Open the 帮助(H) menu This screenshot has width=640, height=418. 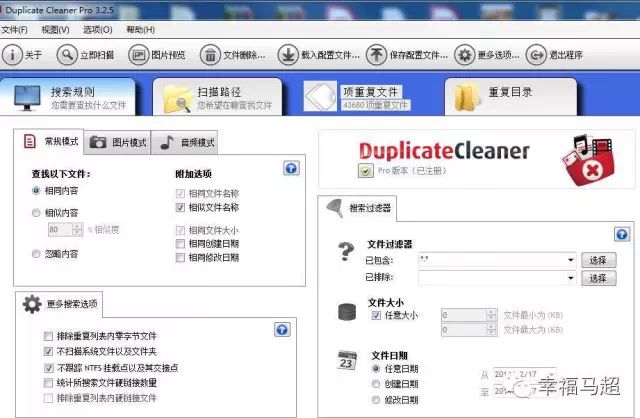(x=140, y=30)
